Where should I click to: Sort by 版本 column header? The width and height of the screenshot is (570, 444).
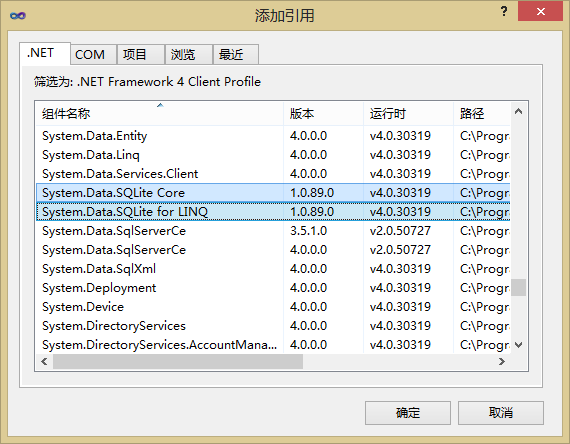324,114
